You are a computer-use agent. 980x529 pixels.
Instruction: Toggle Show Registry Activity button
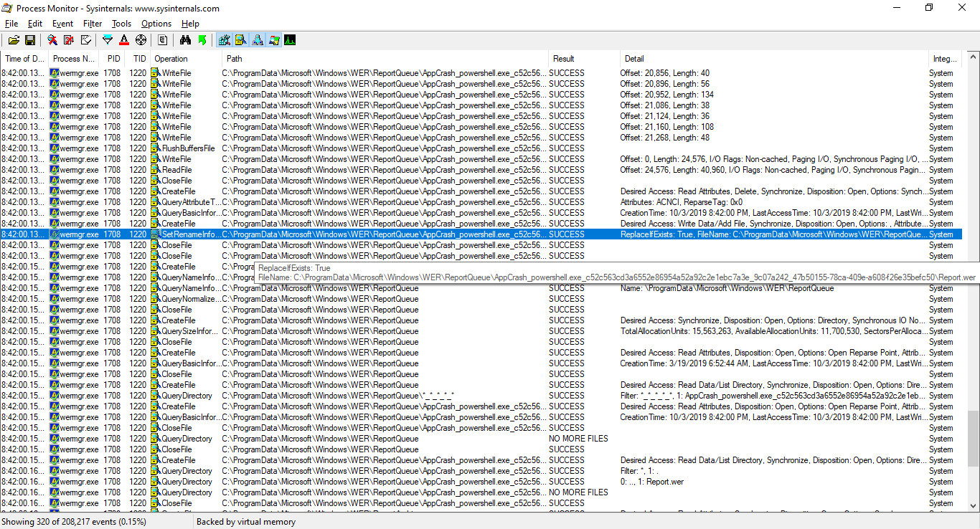point(224,40)
